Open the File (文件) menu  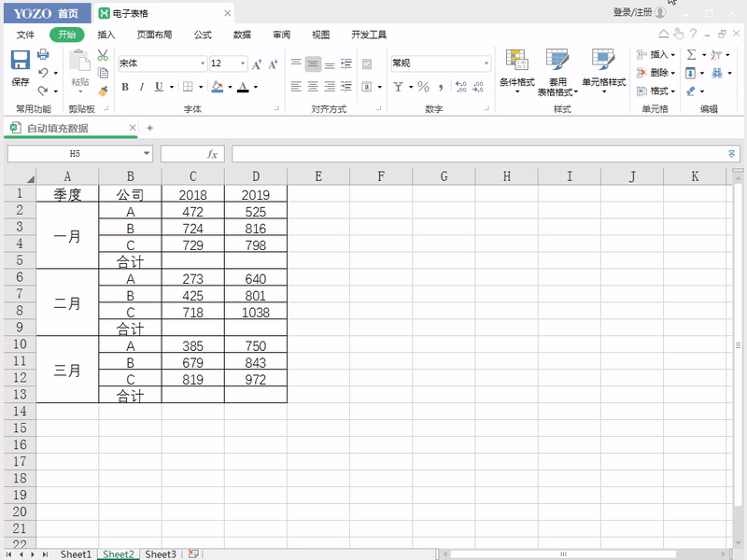[x=25, y=35]
